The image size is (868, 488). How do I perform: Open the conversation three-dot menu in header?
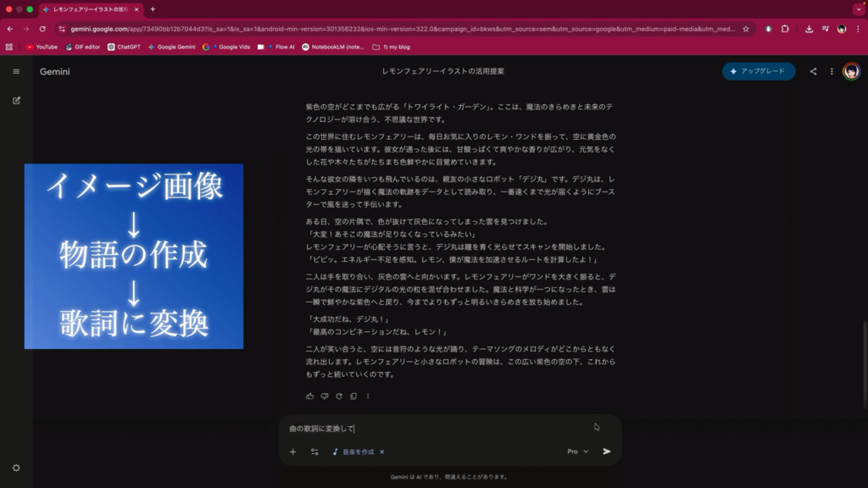point(832,72)
